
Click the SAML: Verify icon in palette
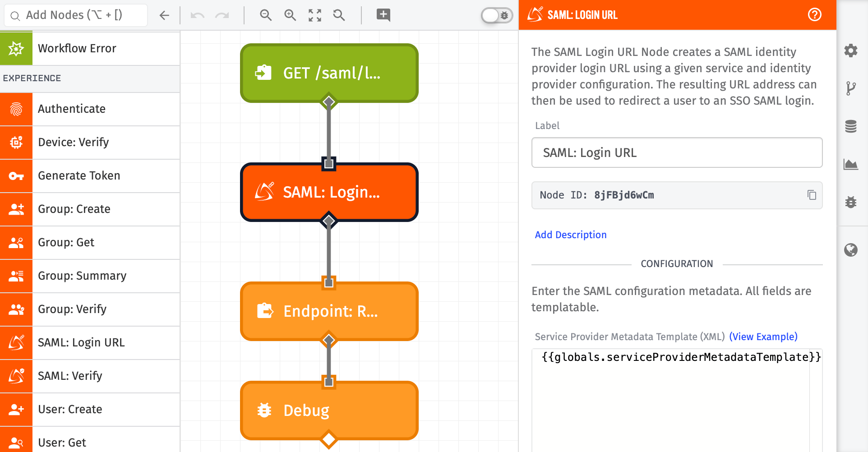pos(16,376)
